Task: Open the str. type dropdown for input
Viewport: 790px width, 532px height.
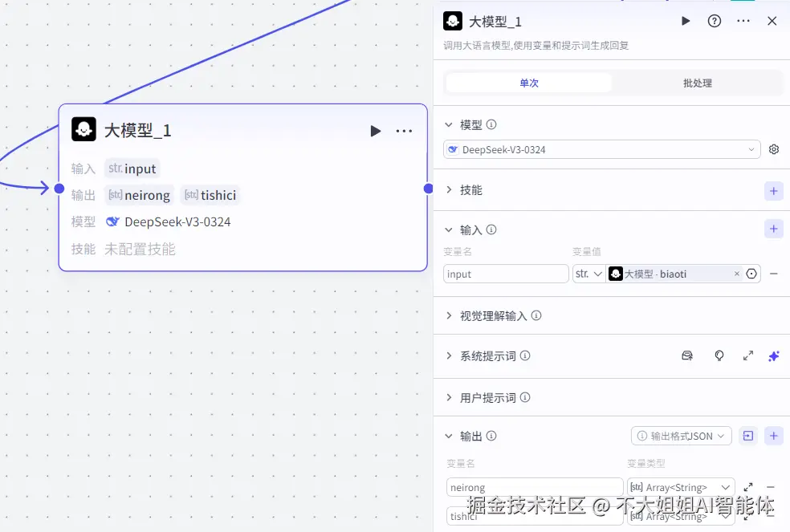Action: click(x=589, y=274)
